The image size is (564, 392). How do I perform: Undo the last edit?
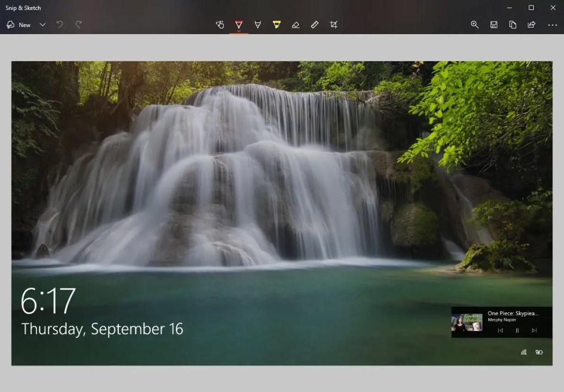tap(59, 25)
